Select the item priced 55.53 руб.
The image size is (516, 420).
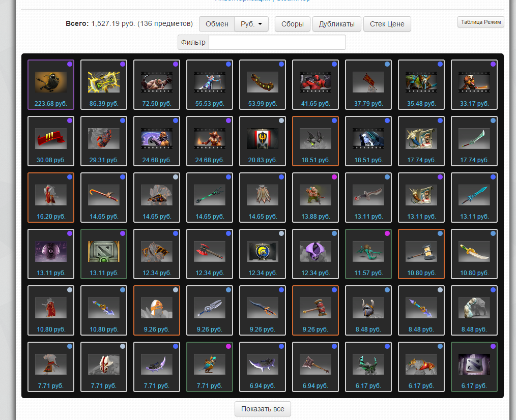pos(210,84)
